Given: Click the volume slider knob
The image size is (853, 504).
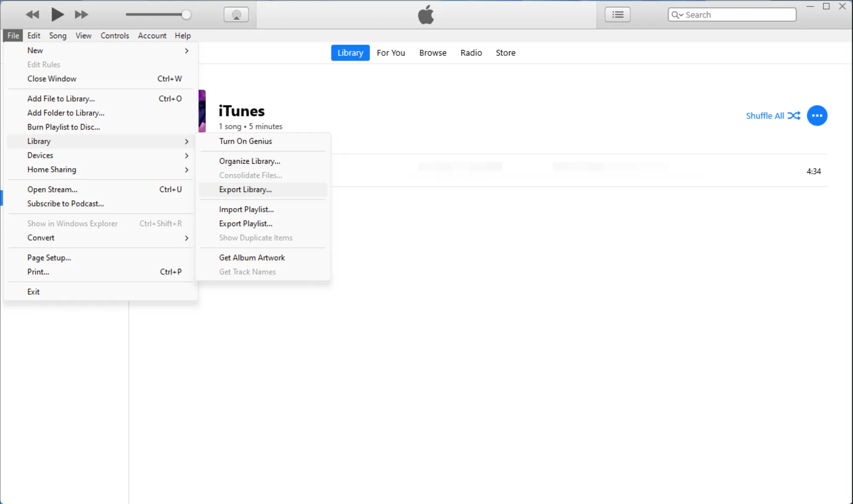Looking at the screenshot, I should [186, 14].
